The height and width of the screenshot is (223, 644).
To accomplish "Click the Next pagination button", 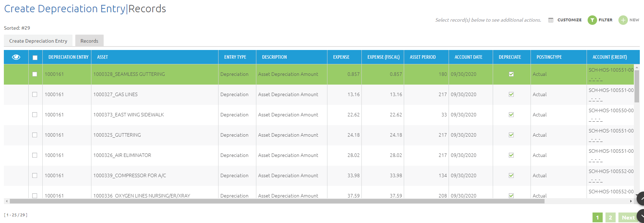I will click(x=628, y=217).
